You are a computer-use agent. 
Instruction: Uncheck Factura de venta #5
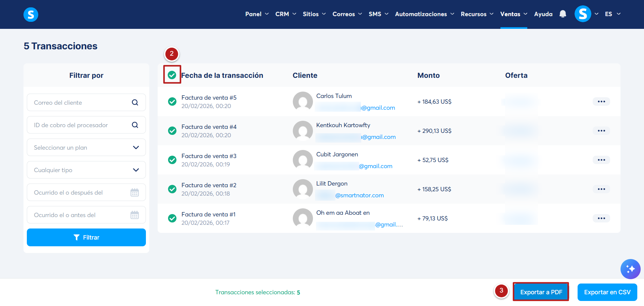click(x=172, y=101)
